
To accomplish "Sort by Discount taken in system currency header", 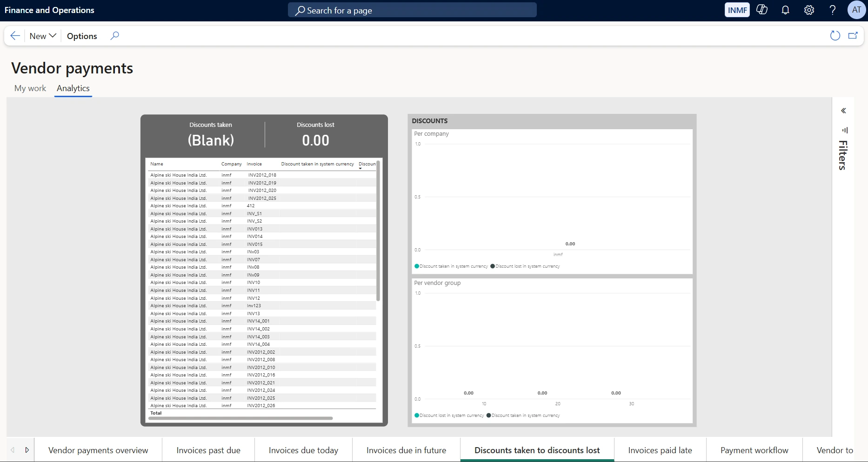I will (x=317, y=164).
